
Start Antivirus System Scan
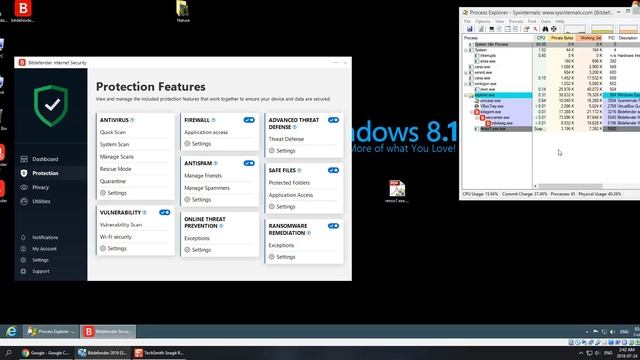tap(114, 144)
